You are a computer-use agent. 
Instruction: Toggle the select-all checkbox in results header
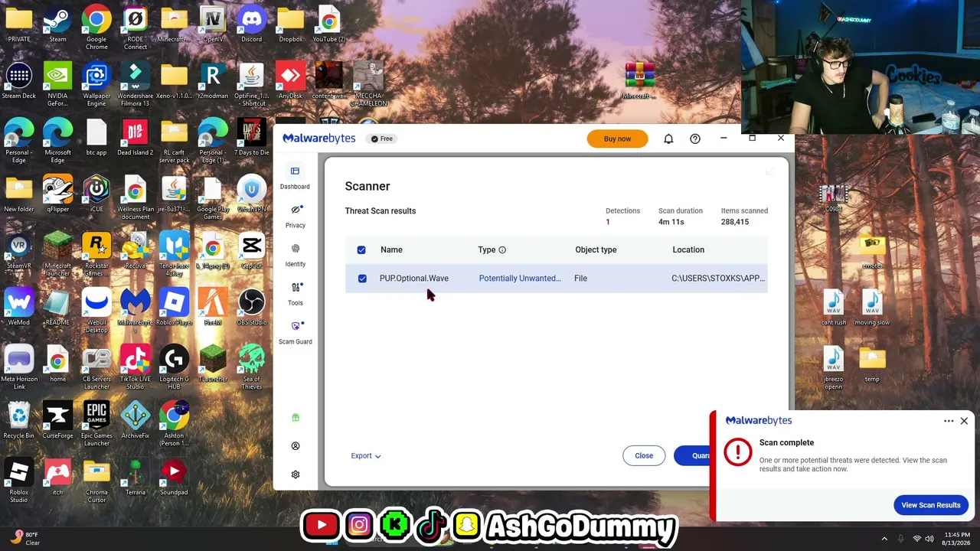[x=361, y=249]
